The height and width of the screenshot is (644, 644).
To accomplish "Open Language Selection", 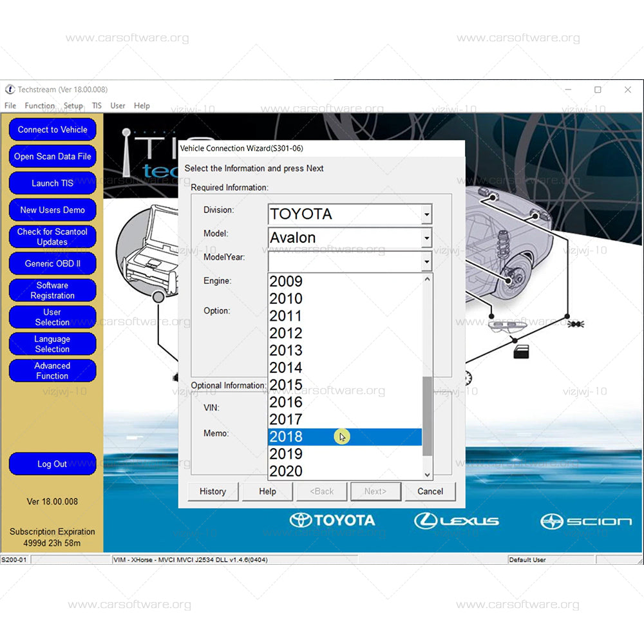I will [x=52, y=344].
